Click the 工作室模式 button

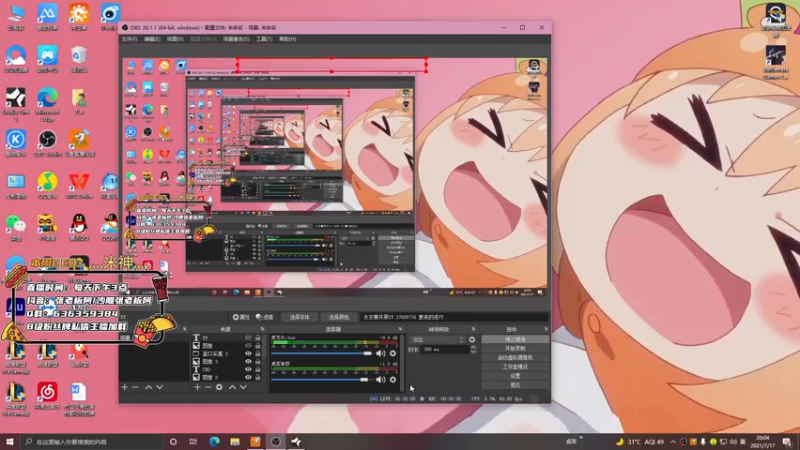[x=515, y=367]
